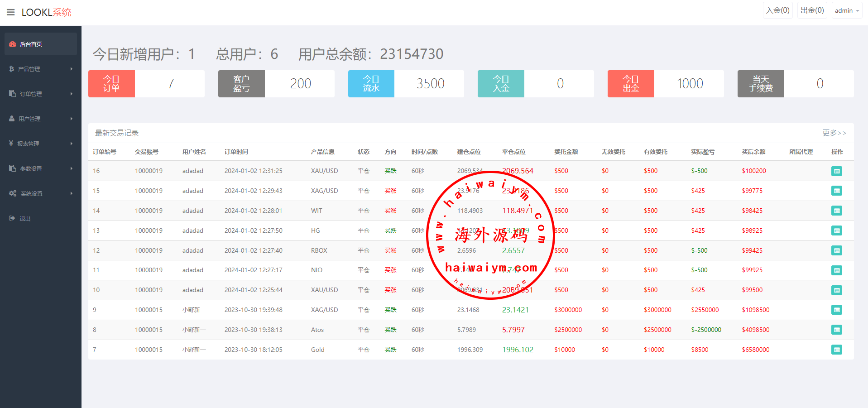Click the 入金(0) button
This screenshot has width=868, height=408.
(x=777, y=10)
